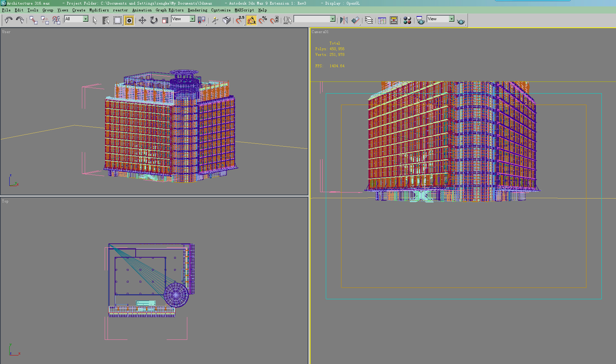
Task: Select the Select and Link tool
Action: point(33,20)
